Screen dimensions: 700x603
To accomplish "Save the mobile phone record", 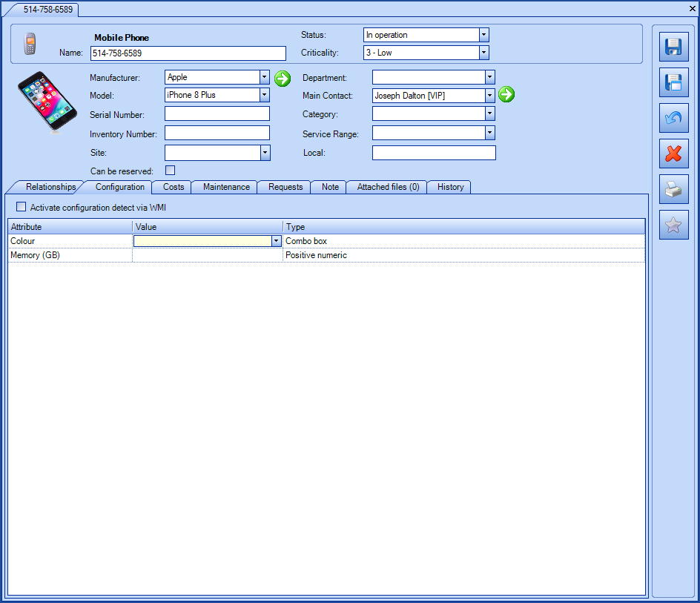I will (673, 47).
